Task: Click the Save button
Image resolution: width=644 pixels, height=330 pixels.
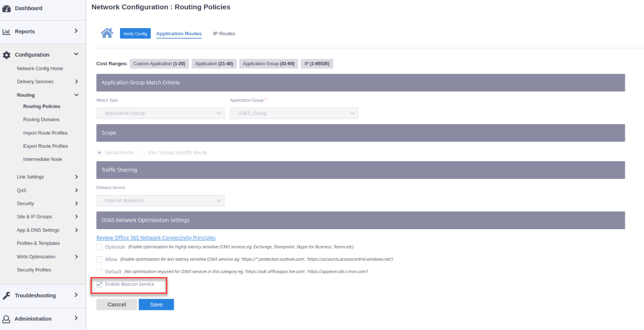Action: [x=156, y=305]
